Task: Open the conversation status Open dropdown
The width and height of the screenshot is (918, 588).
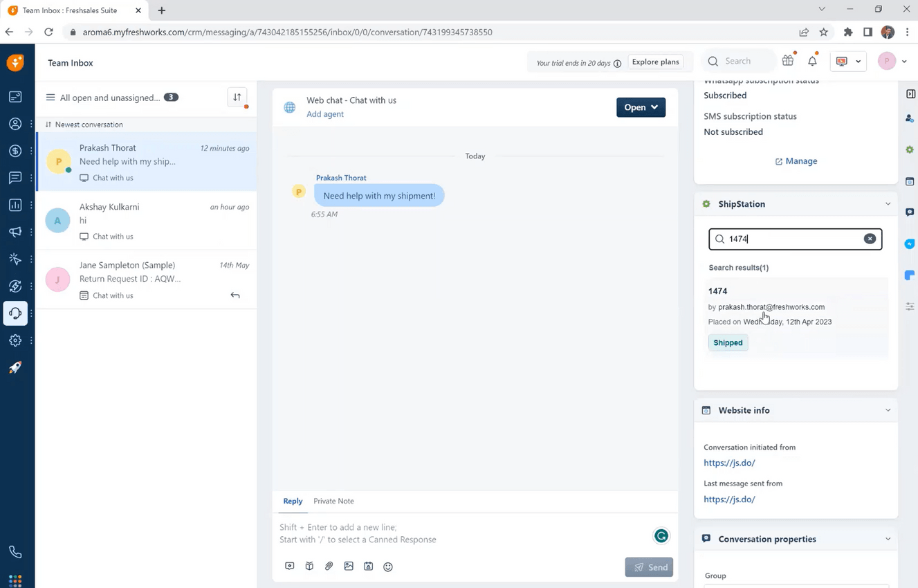Action: pos(641,107)
